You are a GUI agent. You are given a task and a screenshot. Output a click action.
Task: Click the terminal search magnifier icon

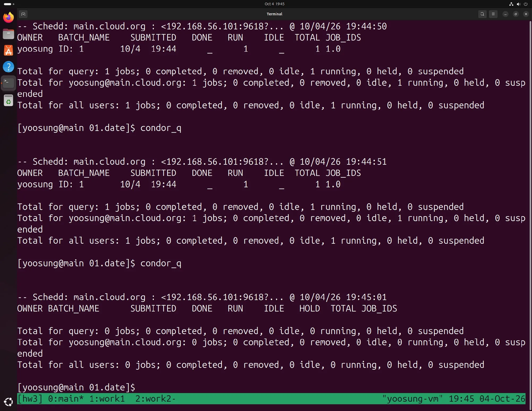click(482, 14)
